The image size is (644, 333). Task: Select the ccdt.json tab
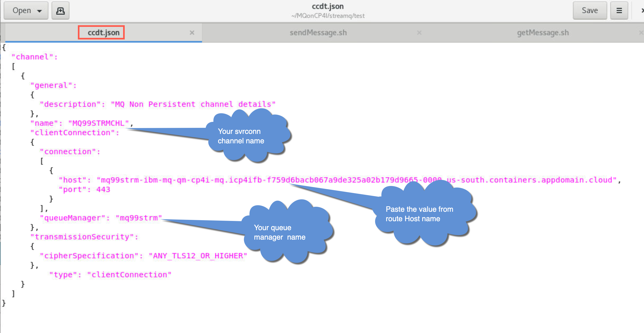[103, 33]
